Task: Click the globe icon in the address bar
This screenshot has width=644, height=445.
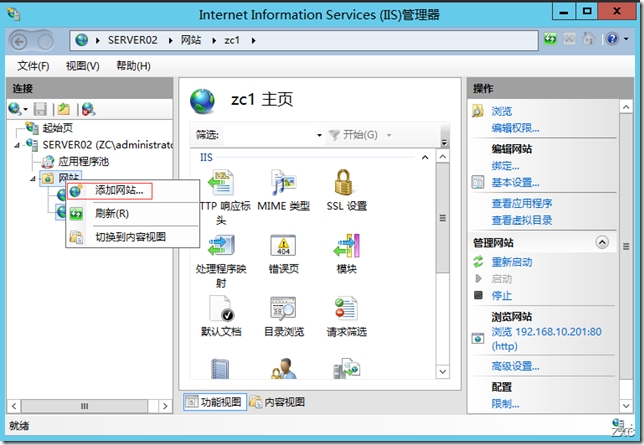Action: click(x=82, y=40)
